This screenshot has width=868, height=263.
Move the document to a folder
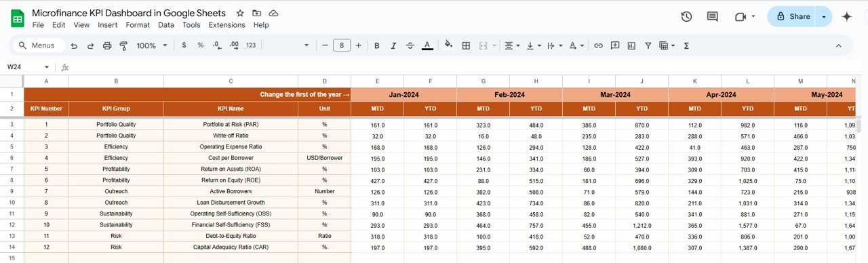[x=256, y=14]
